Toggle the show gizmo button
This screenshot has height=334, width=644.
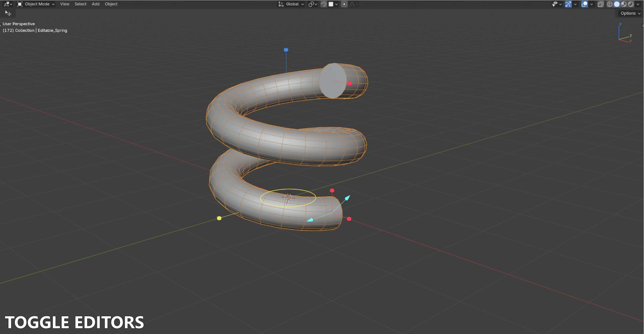(x=568, y=4)
